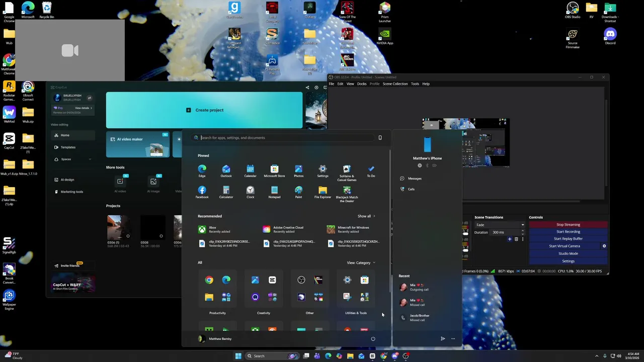Open Calls in phone panel
The width and height of the screenshot is (644, 362).
click(408, 189)
